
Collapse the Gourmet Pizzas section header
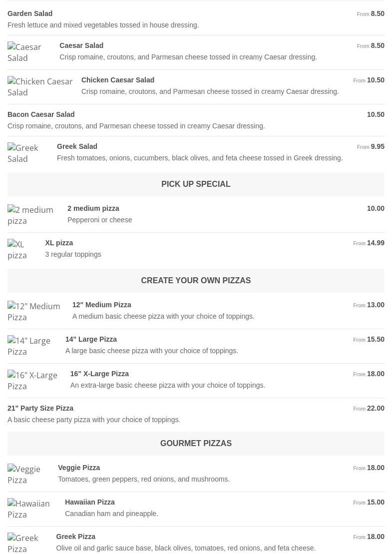pyautogui.click(x=196, y=444)
